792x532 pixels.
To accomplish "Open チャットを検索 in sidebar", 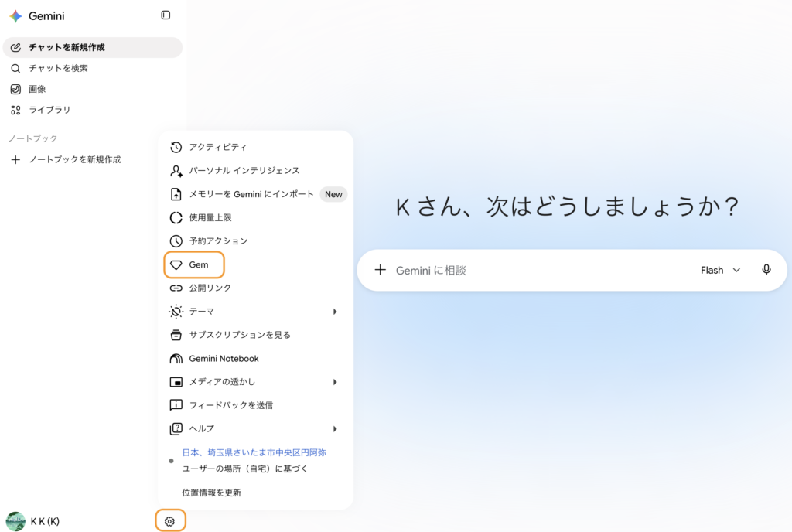I will pos(93,68).
